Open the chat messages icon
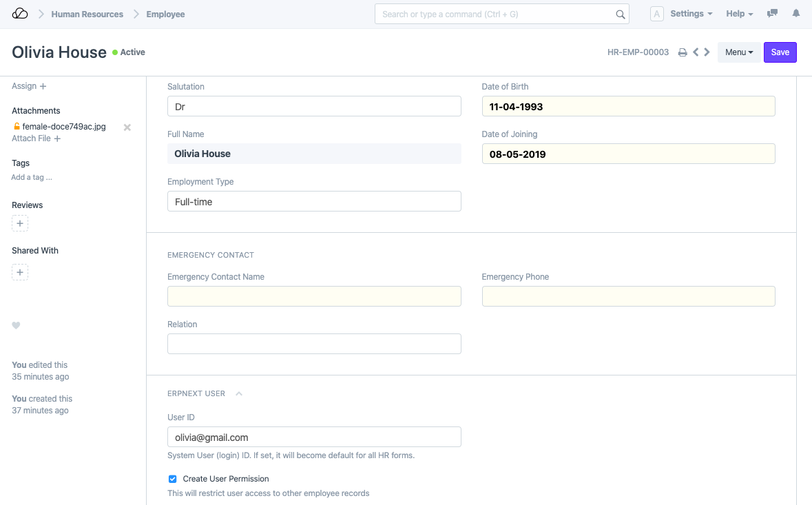This screenshot has width=812, height=505. click(x=773, y=14)
